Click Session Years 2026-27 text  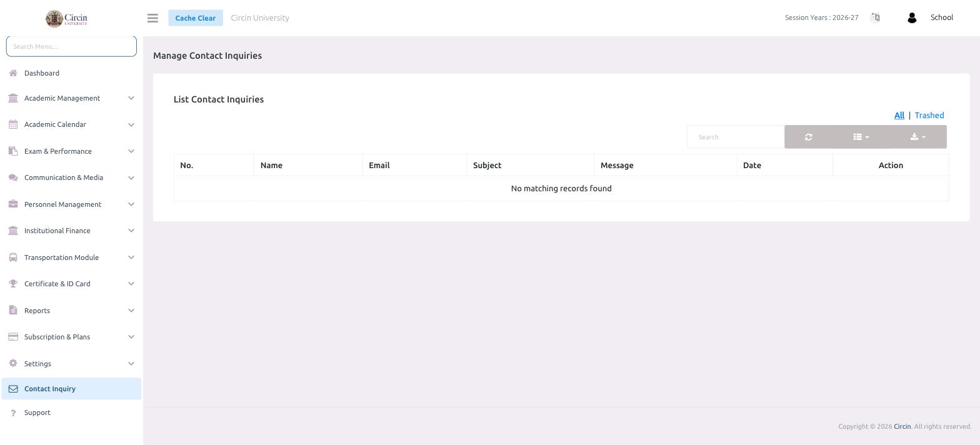pos(822,17)
